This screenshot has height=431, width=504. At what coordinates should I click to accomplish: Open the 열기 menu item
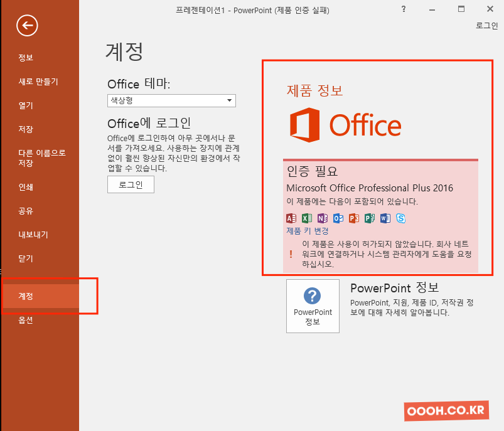pyautogui.click(x=26, y=105)
